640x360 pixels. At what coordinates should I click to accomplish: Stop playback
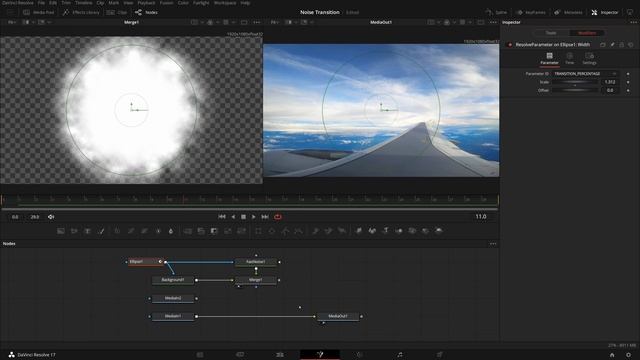click(243, 217)
